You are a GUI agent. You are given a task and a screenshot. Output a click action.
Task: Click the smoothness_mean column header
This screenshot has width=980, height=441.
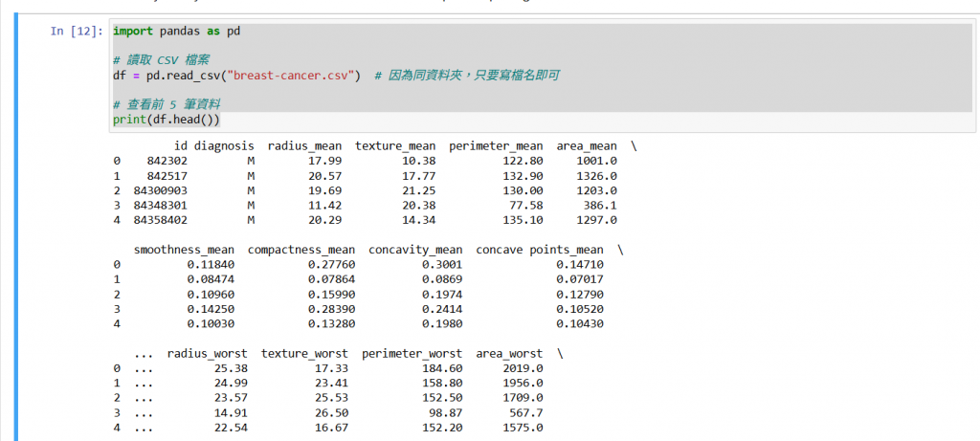(x=185, y=250)
